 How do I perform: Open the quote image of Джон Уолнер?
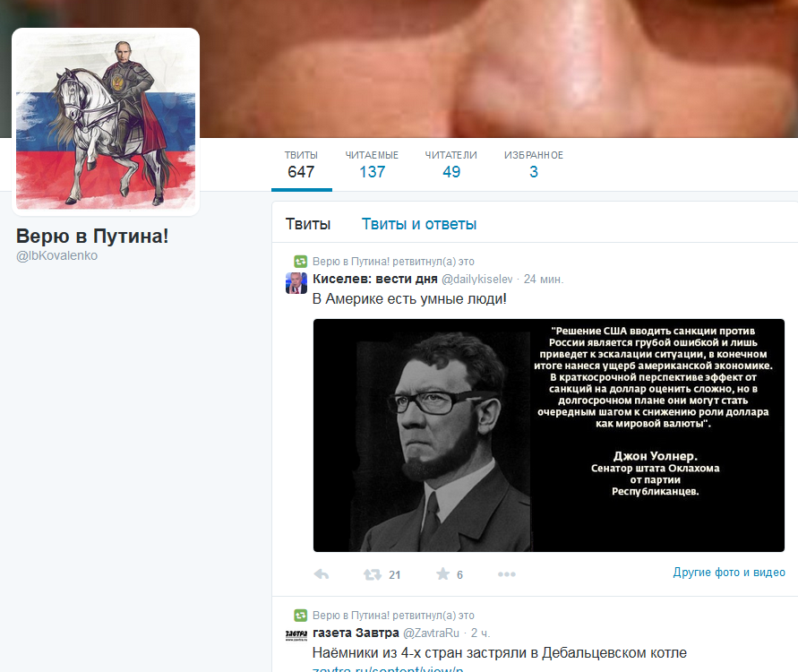[x=549, y=435]
